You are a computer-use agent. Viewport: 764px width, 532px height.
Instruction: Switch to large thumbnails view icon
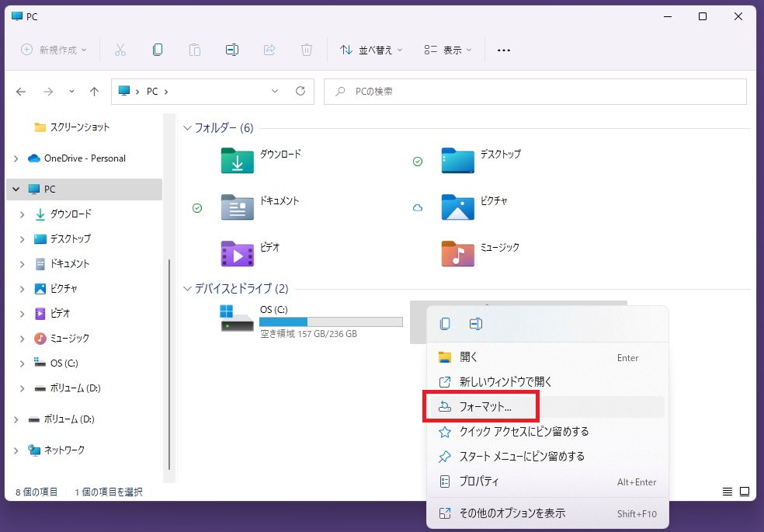(745, 492)
